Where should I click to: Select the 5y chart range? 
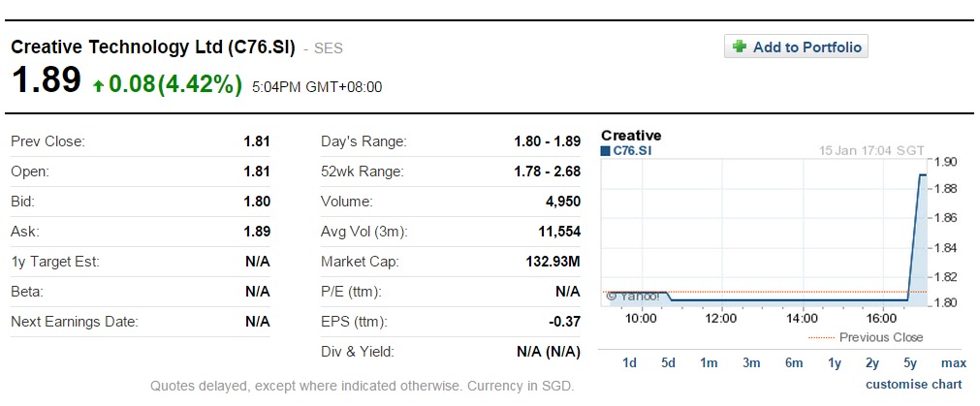[x=909, y=362]
